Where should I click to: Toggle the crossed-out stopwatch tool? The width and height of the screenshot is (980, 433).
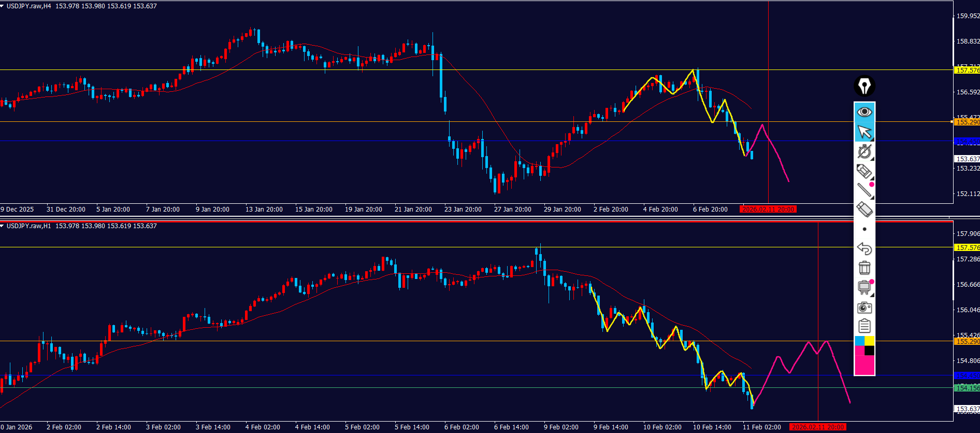click(864, 151)
